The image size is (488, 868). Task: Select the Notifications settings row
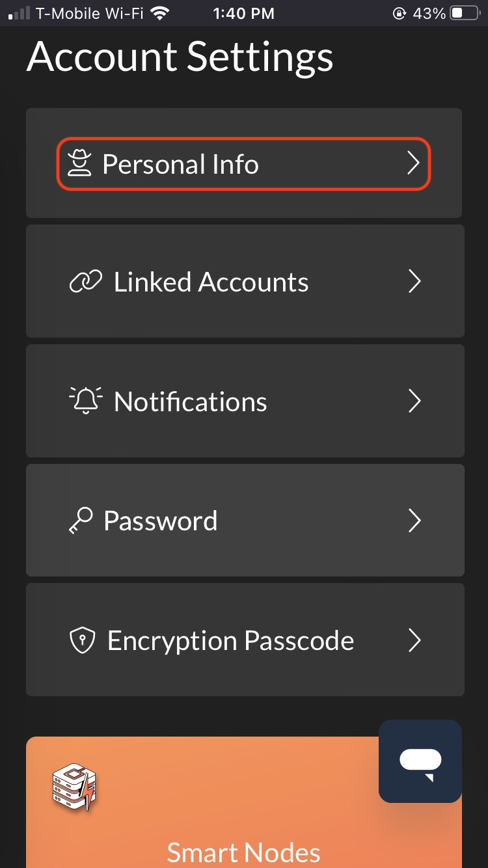pos(245,401)
